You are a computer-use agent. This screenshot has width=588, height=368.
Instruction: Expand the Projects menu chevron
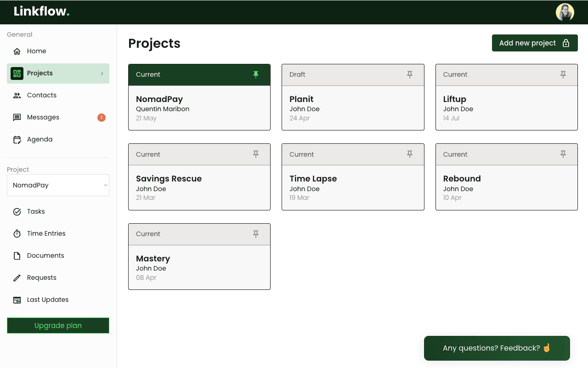tap(102, 74)
